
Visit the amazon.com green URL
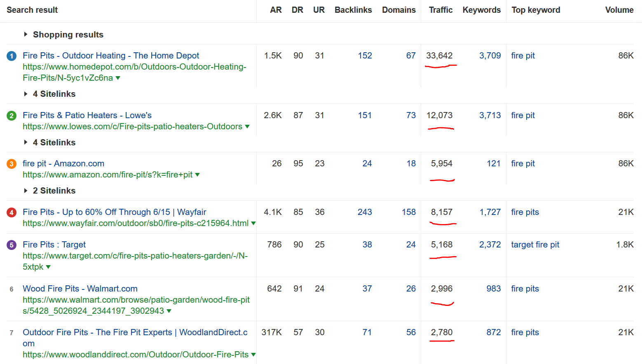coord(108,175)
